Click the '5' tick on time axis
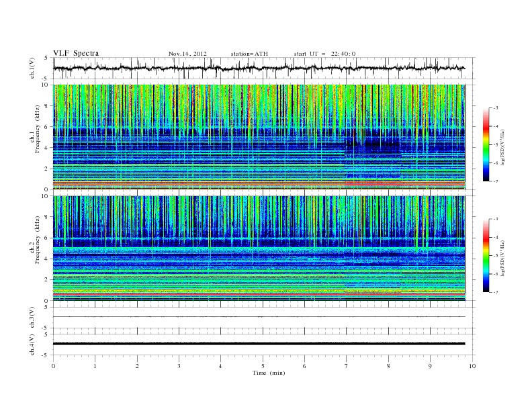This screenshot has width=532, height=411. click(263, 366)
